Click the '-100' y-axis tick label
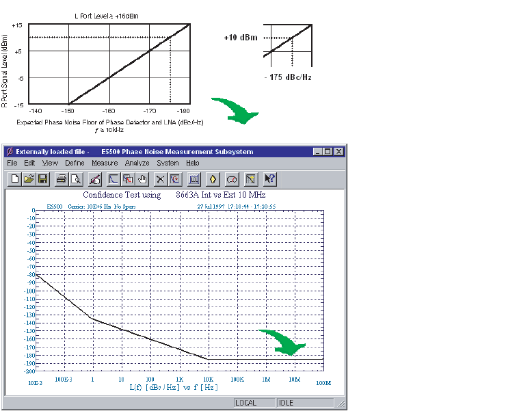Image resolution: width=532 pixels, height=411 pixels. click(29, 291)
